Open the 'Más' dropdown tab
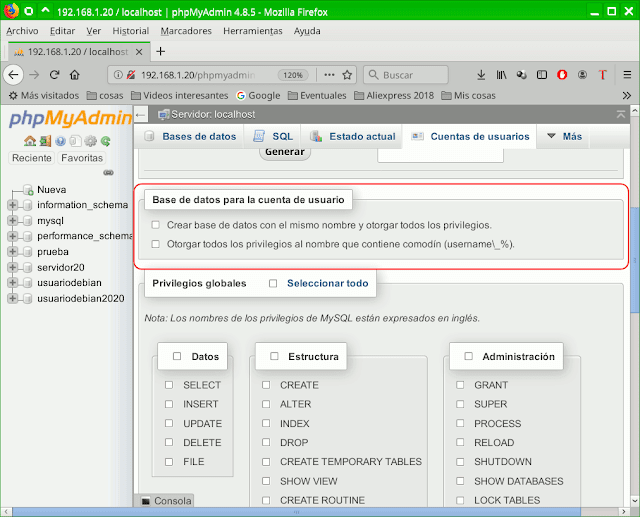Screen dimensions: 640x517 [563, 136]
